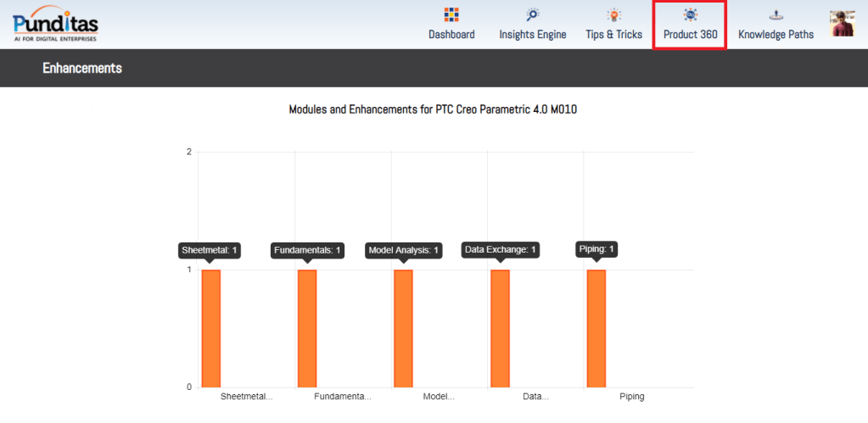Viewport: 868px width, 423px height.
Task: Open the Knowledge Paths label
Action: pyautogui.click(x=776, y=35)
